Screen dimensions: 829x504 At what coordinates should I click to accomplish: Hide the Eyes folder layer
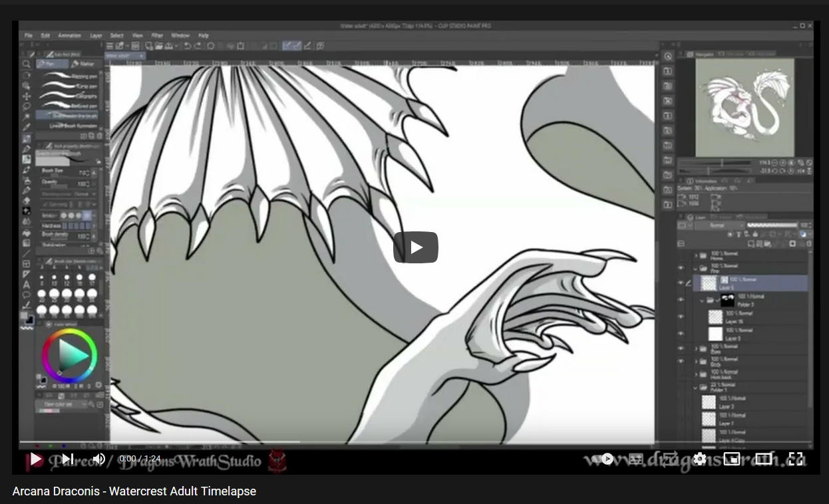681,348
